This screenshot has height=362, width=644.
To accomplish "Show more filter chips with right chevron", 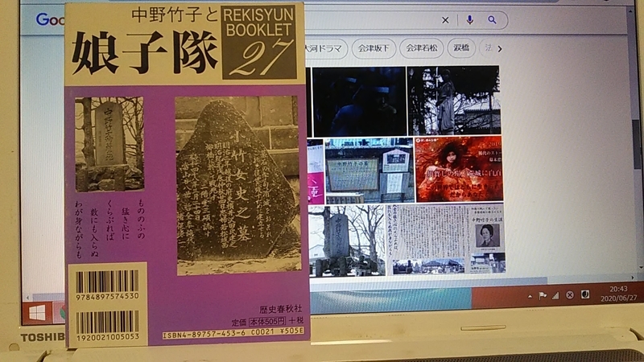I will tap(500, 49).
